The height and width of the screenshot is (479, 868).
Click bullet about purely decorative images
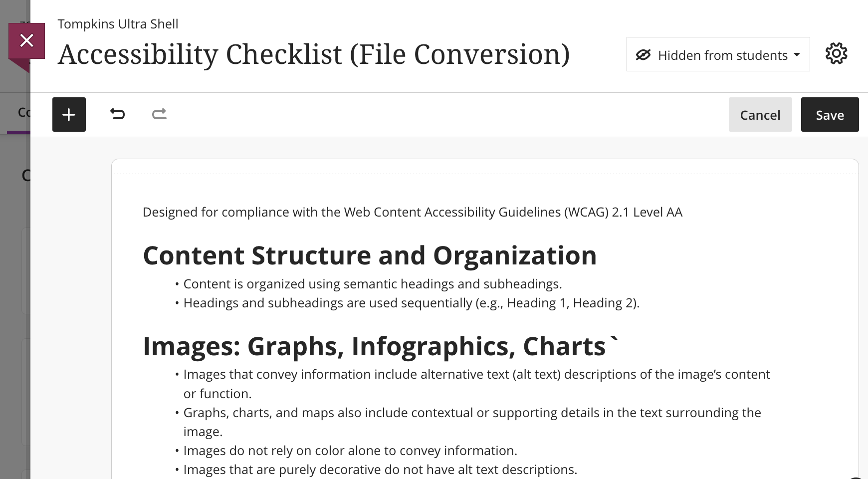pos(380,470)
